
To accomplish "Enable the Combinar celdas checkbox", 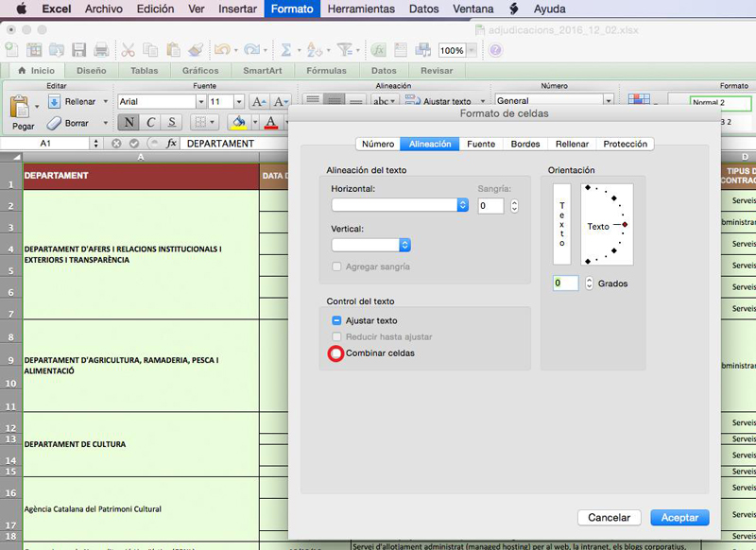I will click(x=336, y=353).
